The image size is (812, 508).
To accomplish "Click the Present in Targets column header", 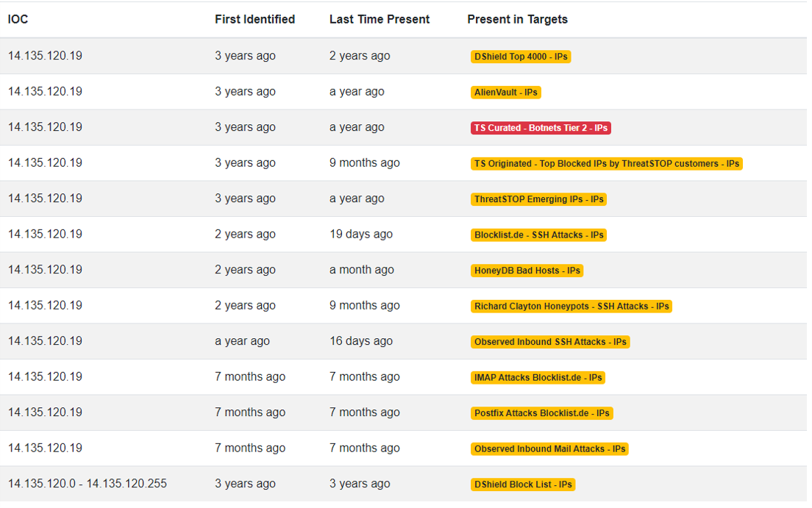I will pos(517,20).
